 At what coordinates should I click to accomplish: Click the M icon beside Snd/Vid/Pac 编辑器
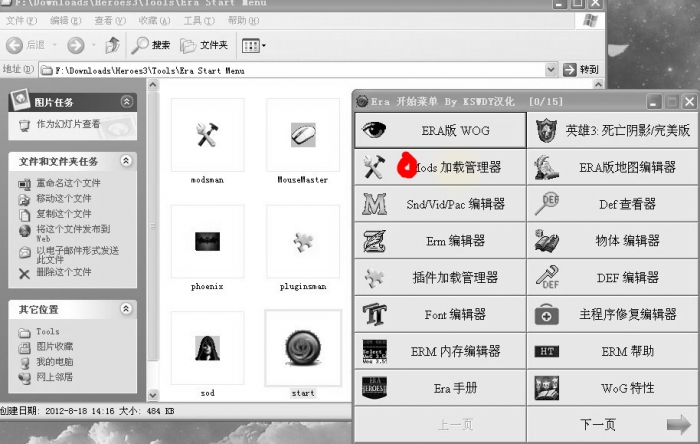point(374,204)
